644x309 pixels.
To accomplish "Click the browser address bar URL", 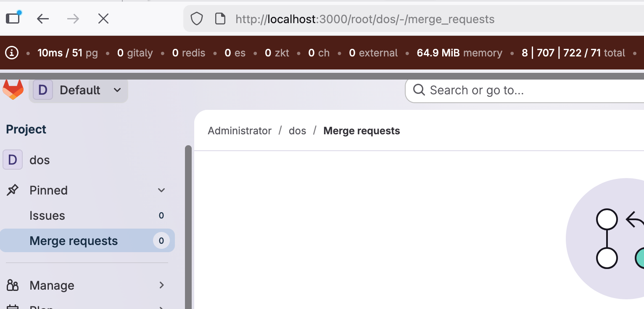I will (x=365, y=19).
